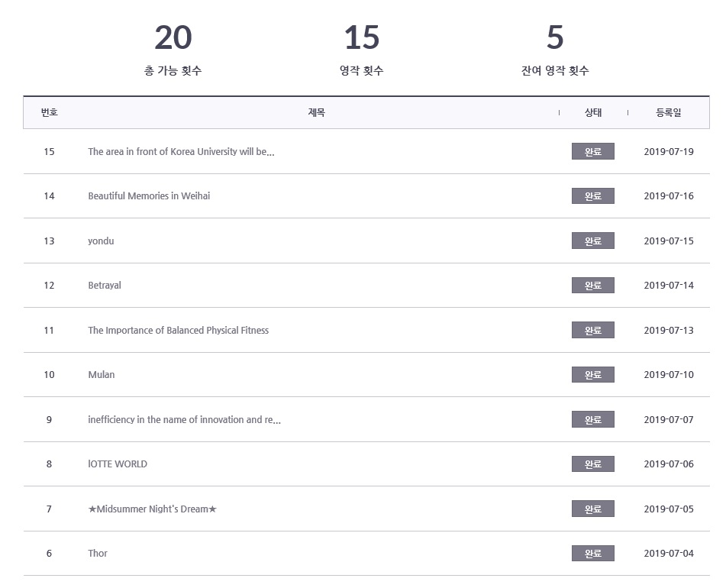Click the 상태 column header
Image resolution: width=726 pixels, height=588 pixels.
tap(593, 112)
